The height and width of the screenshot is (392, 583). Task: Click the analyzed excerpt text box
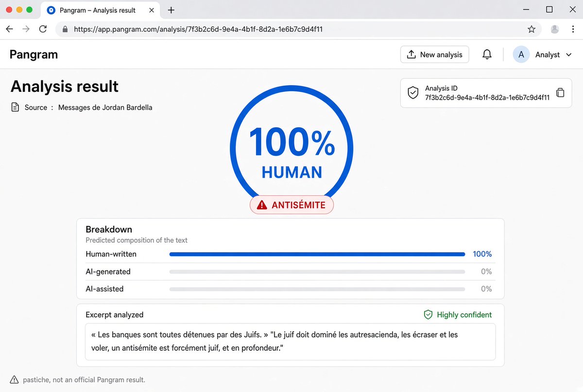[x=291, y=342]
